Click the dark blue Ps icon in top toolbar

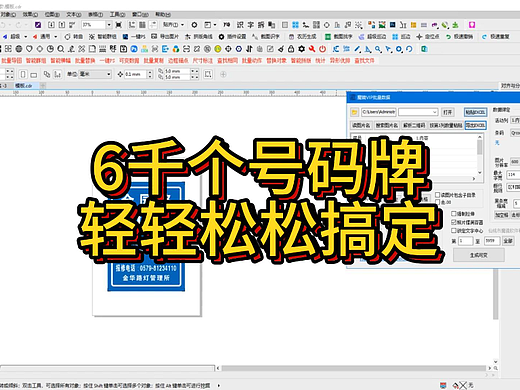click(392, 25)
